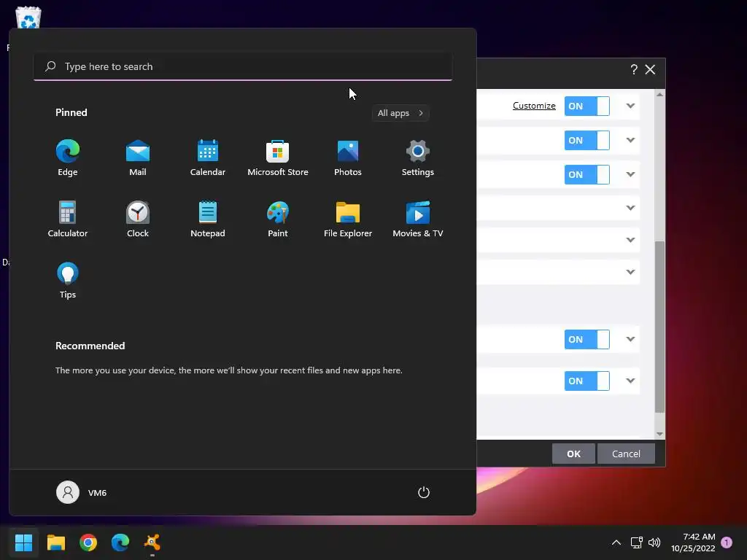Cancel the settings dialog
The height and width of the screenshot is (560, 747).
(626, 454)
